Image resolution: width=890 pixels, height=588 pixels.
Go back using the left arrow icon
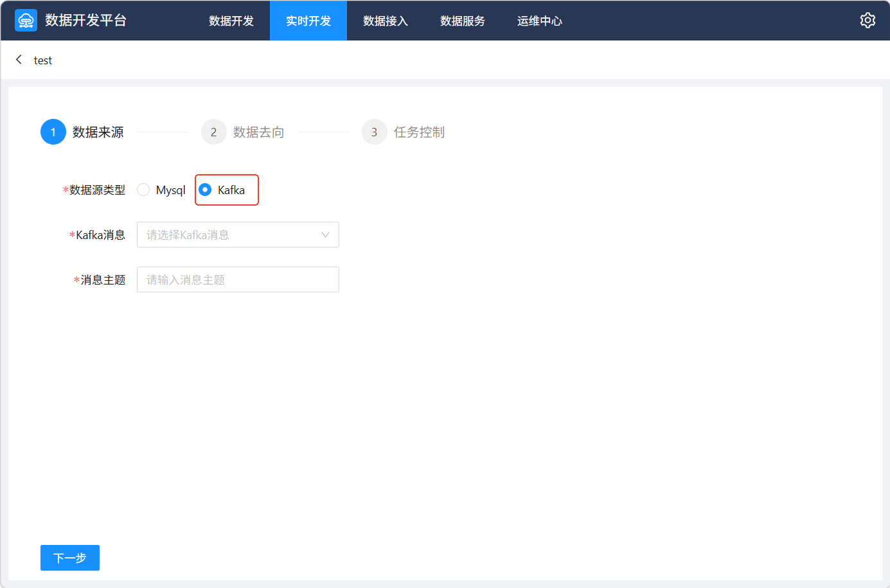(x=19, y=60)
